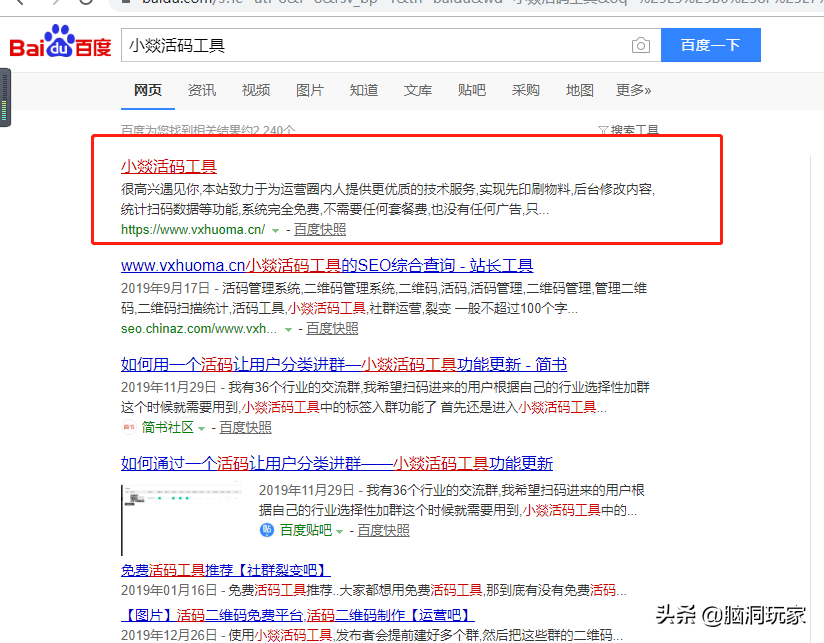Open camera image search icon
This screenshot has height=643, width=824.
tap(641, 45)
